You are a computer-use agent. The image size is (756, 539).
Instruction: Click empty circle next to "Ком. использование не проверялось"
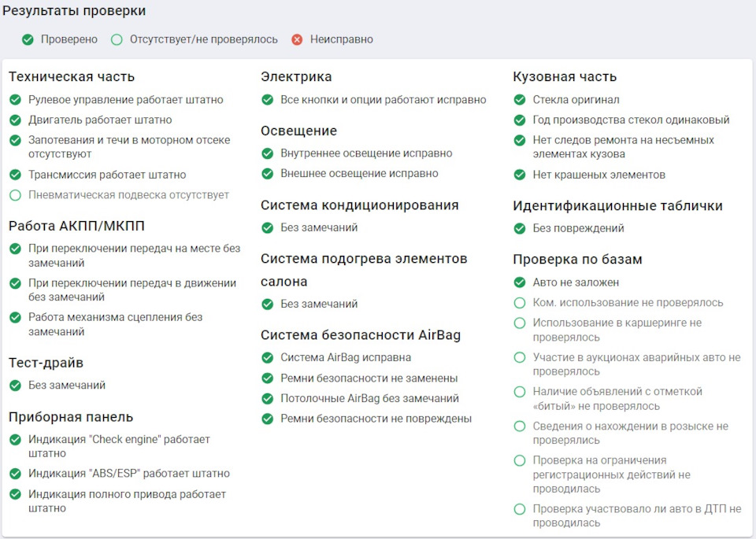pyautogui.click(x=519, y=303)
